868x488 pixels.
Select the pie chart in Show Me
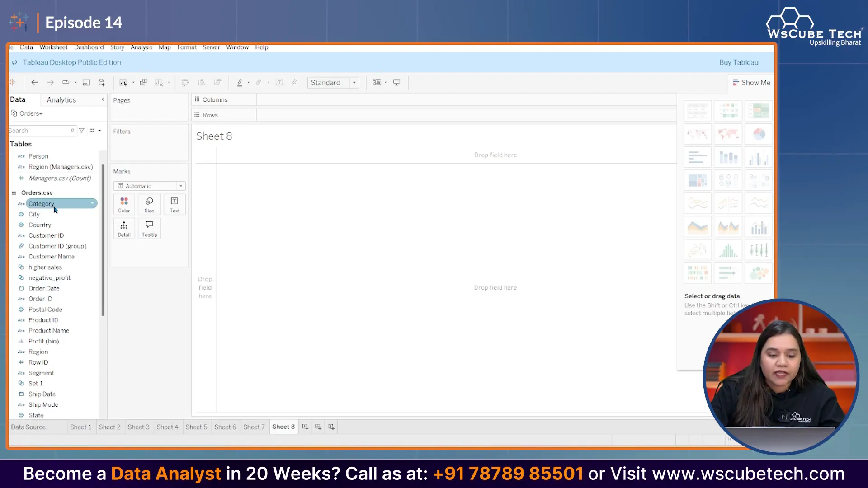[x=759, y=134]
